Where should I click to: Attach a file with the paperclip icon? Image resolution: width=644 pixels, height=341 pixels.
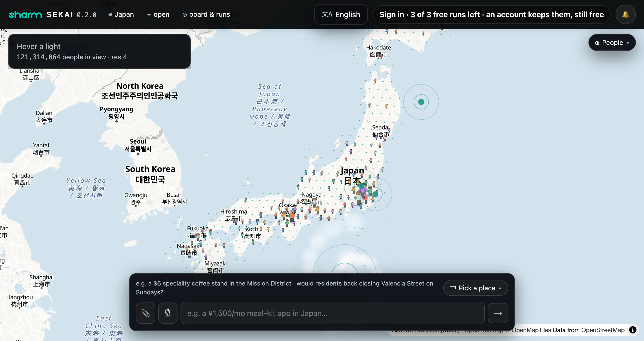pos(146,313)
